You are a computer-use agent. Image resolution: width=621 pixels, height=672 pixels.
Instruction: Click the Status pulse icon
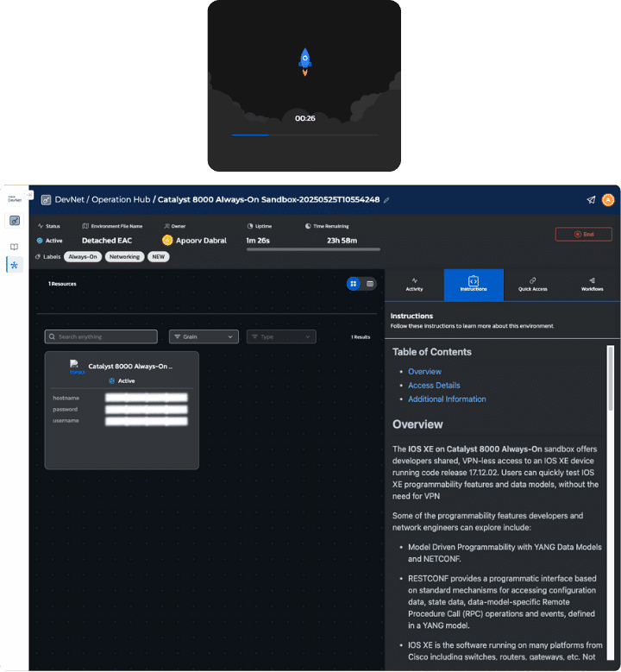41,226
